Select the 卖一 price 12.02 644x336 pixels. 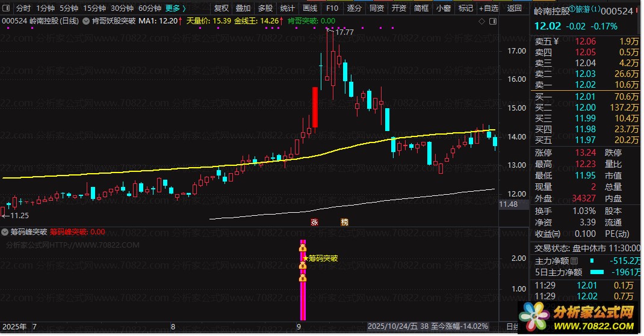(x=585, y=85)
